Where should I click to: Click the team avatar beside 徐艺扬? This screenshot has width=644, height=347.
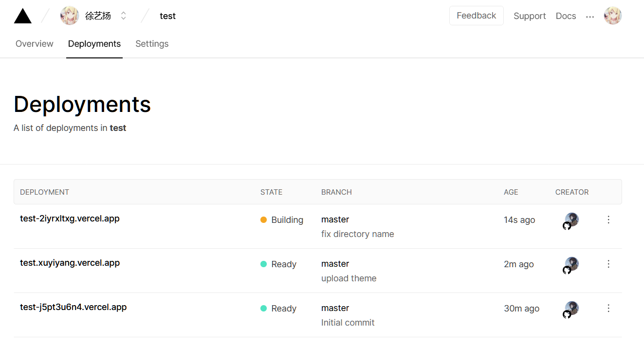[70, 16]
